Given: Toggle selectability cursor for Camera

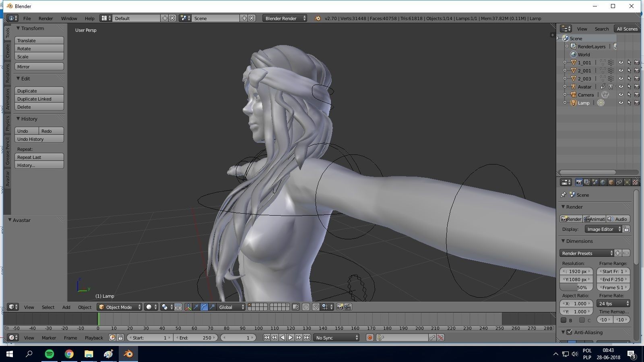Looking at the screenshot, I should tap(629, 95).
